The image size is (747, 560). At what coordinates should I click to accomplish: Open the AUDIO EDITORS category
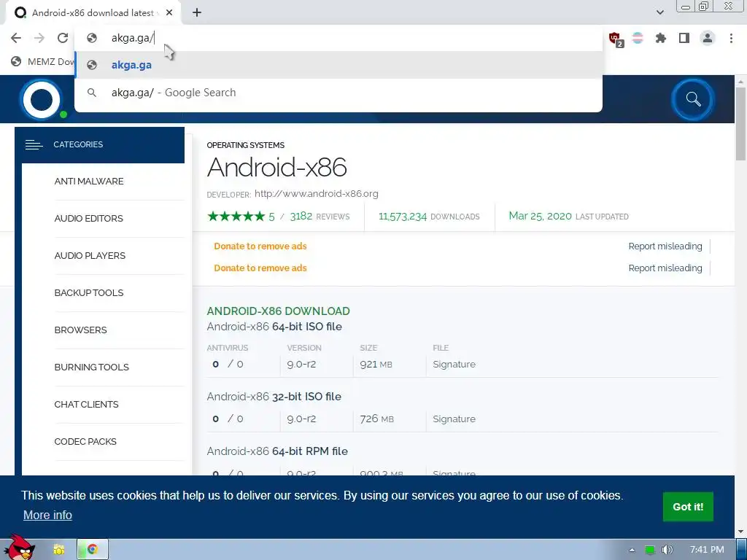[88, 219]
